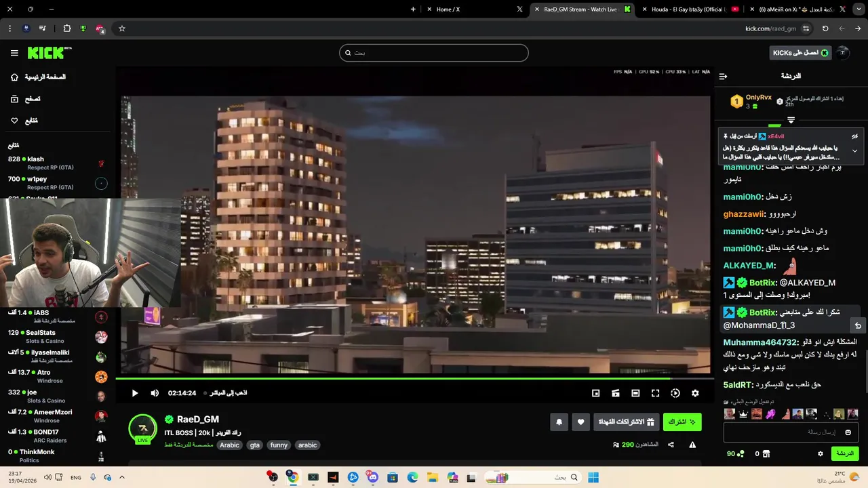868x488 pixels.
Task: Open AmeerMzori channel in sidebar
Action: (x=57, y=416)
